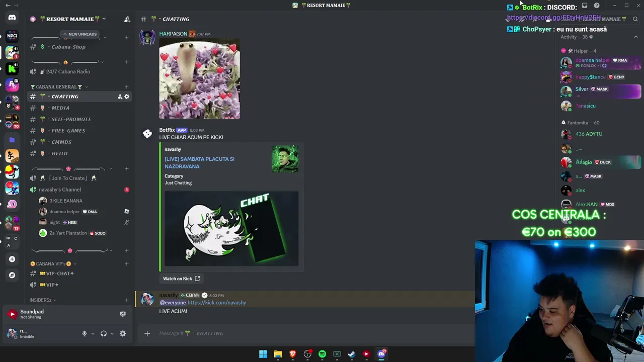Open Spotify from taskbar
This screenshot has width=644, height=362.
coord(322,354)
